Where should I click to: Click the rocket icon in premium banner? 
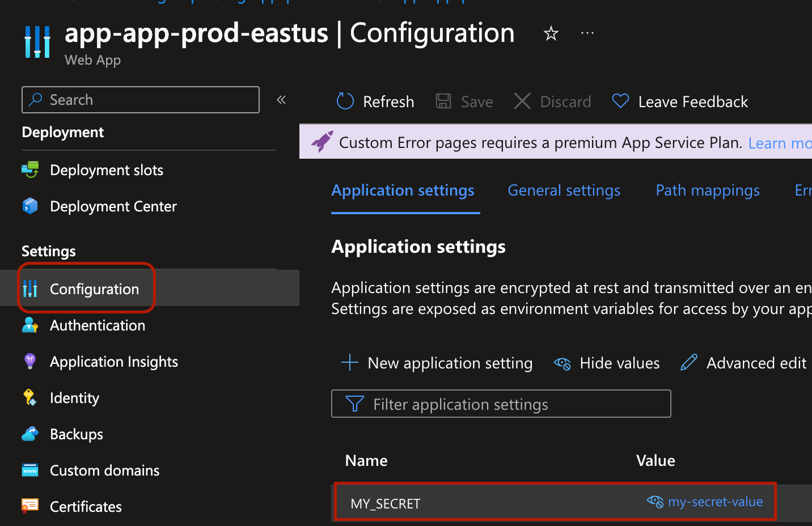(322, 142)
